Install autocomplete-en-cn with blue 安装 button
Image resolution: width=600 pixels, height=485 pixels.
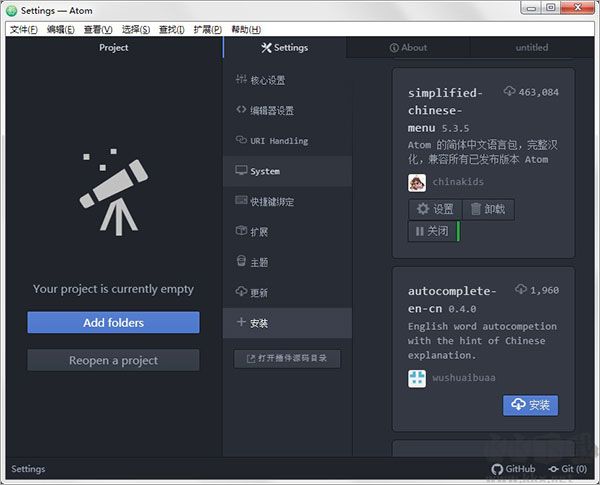click(530, 405)
